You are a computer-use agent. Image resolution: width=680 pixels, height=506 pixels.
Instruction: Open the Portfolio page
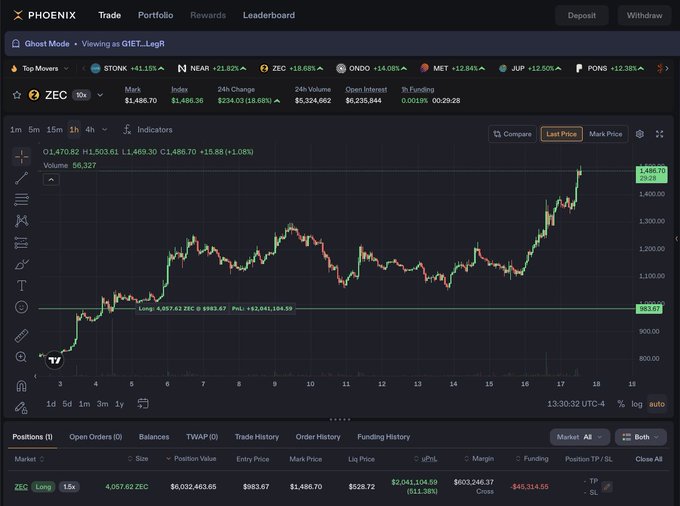pyautogui.click(x=155, y=15)
